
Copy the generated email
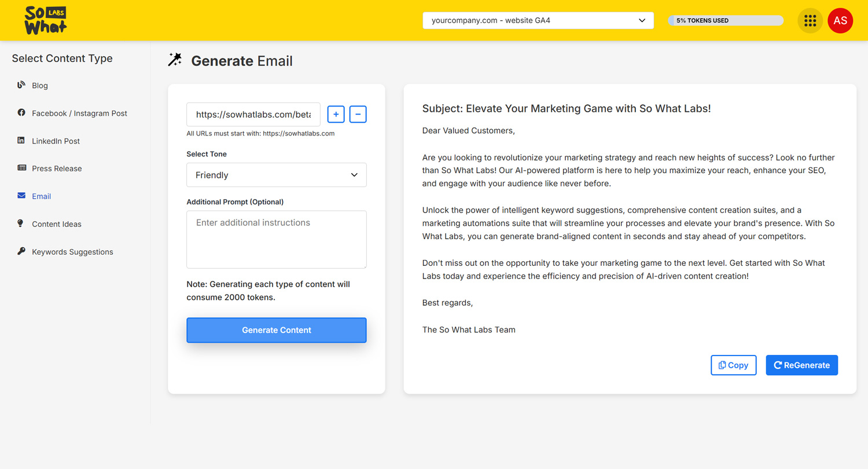734,365
